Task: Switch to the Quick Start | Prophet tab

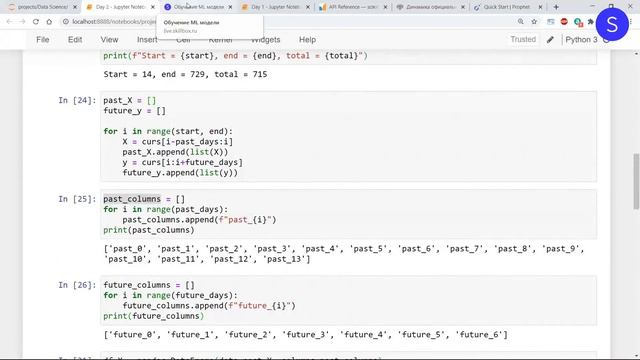Action: point(507,7)
